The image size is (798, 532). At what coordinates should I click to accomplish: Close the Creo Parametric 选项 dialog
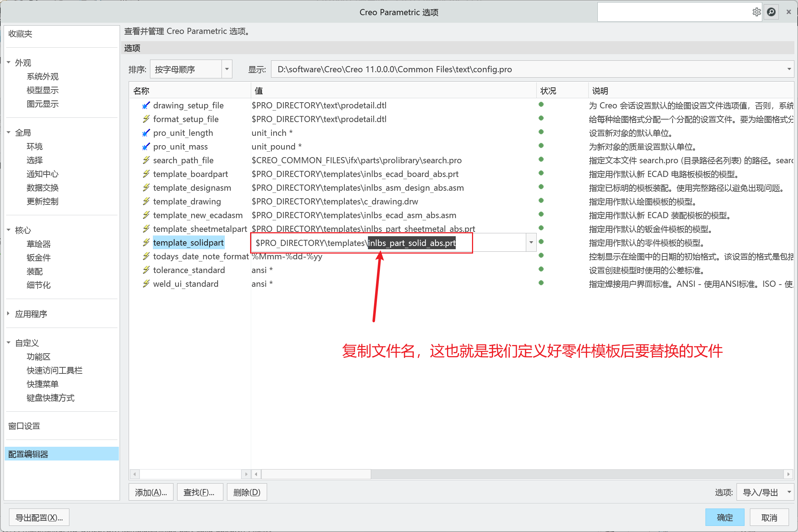click(x=789, y=12)
